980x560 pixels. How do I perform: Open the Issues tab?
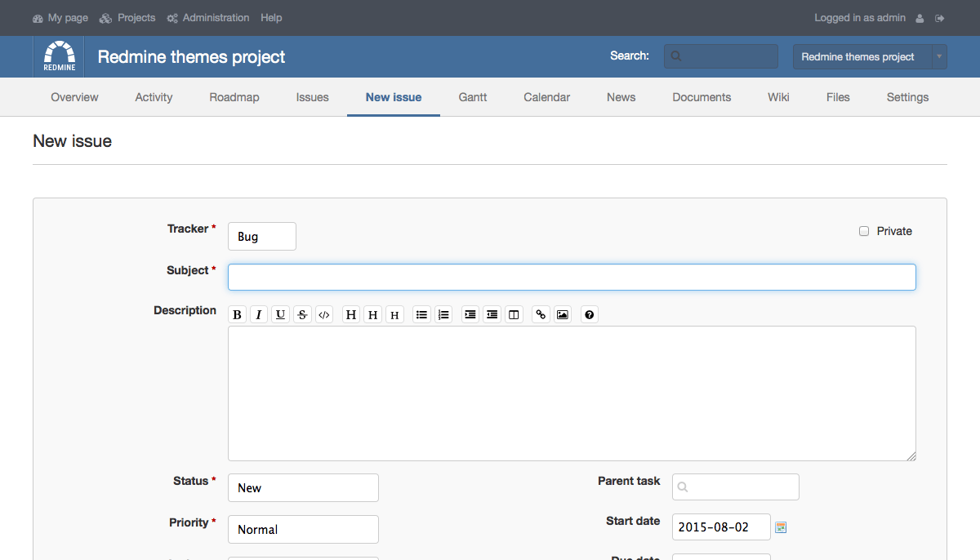(313, 97)
